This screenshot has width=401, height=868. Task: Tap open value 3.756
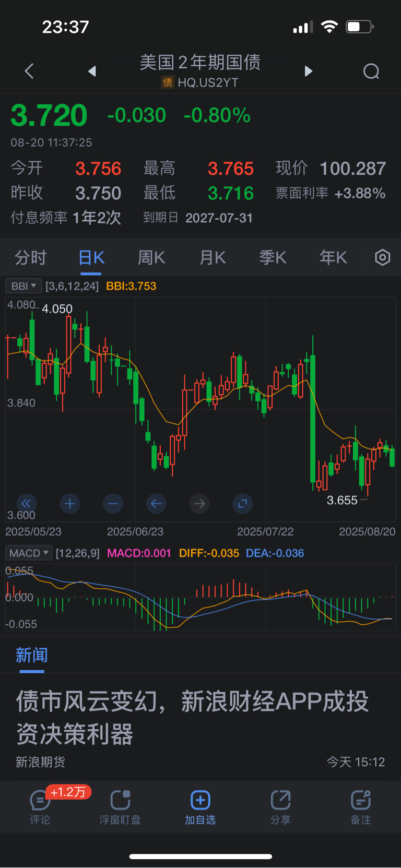click(x=98, y=169)
